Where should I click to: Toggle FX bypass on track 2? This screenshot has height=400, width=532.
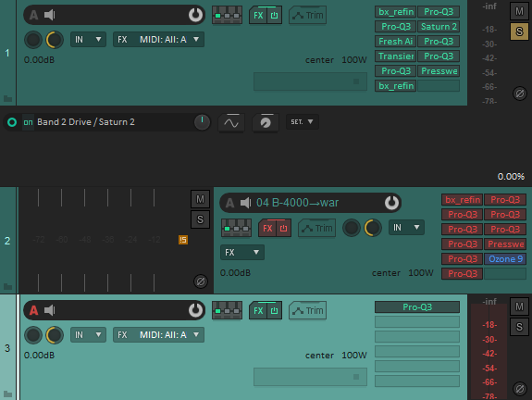[284, 228]
